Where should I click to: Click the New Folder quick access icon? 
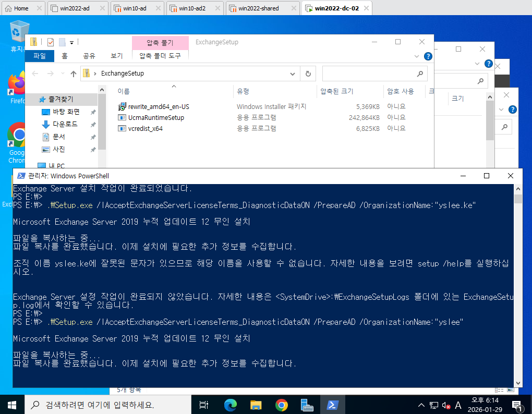(x=62, y=42)
